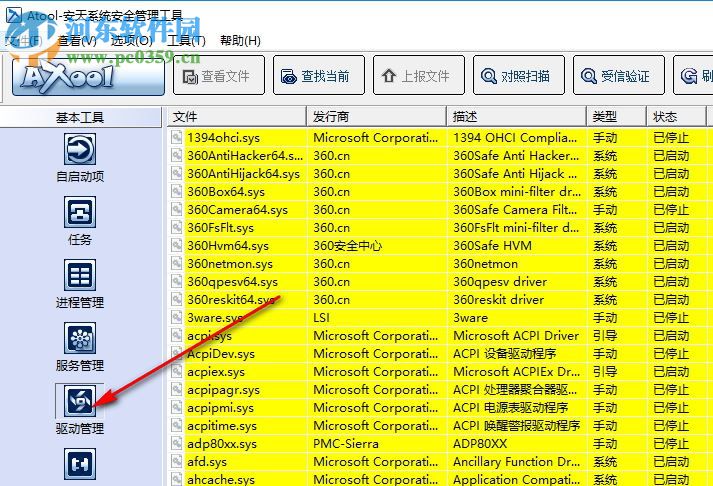Viewport: 713px width, 486px height.
Task: Start 对照扫描 comparison scan
Action: pyautogui.click(x=519, y=75)
